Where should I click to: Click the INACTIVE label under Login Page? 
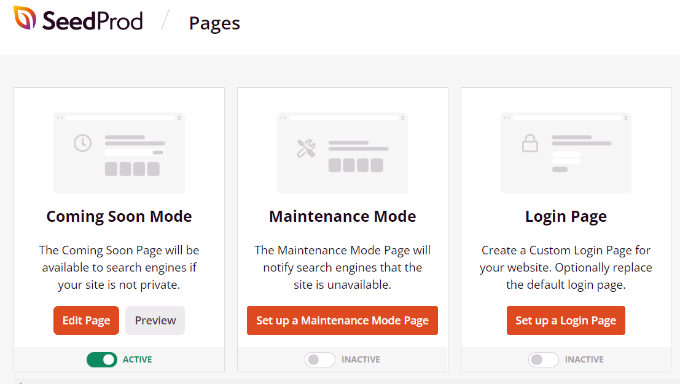(584, 360)
